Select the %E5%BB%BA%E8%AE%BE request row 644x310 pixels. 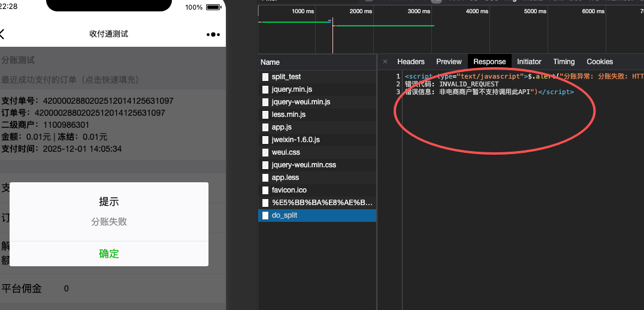point(317,203)
